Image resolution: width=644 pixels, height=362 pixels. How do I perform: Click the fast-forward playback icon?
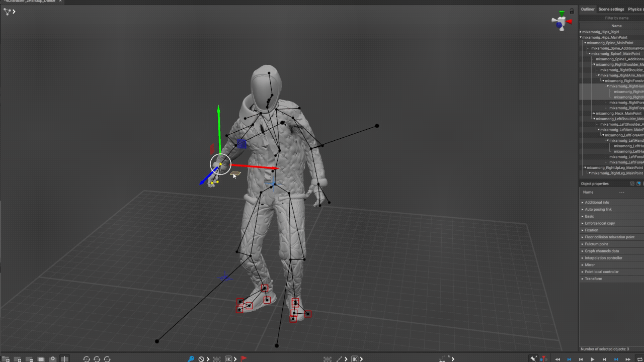(x=628, y=359)
